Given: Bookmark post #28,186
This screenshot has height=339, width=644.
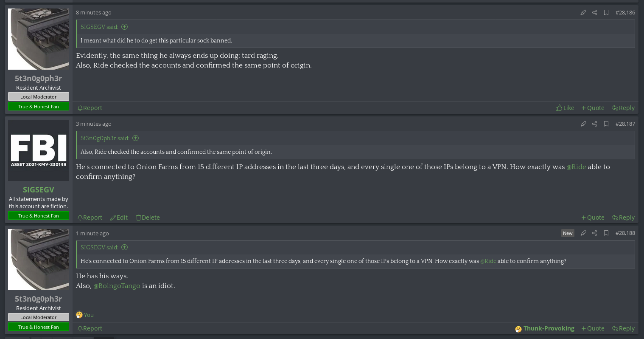Looking at the screenshot, I should point(606,13).
